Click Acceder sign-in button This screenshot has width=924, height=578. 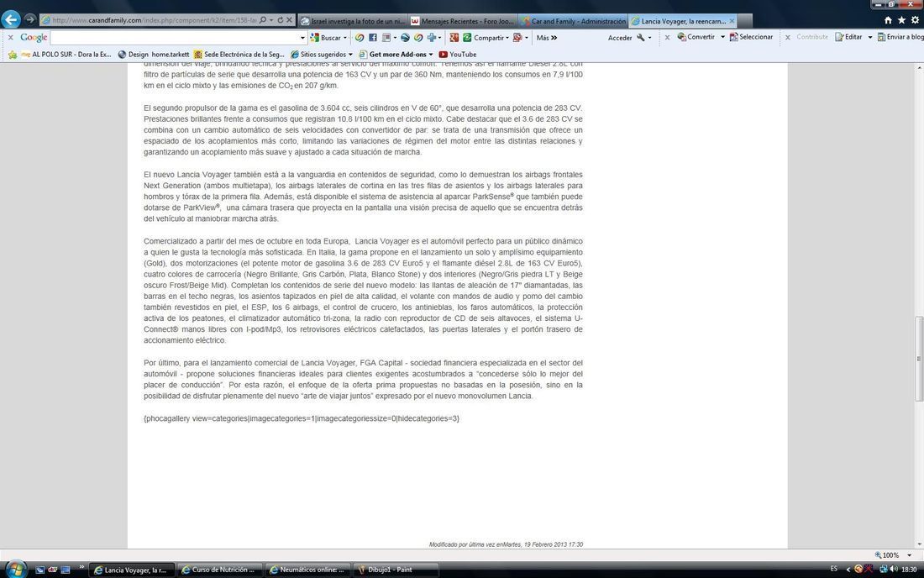[x=620, y=38]
